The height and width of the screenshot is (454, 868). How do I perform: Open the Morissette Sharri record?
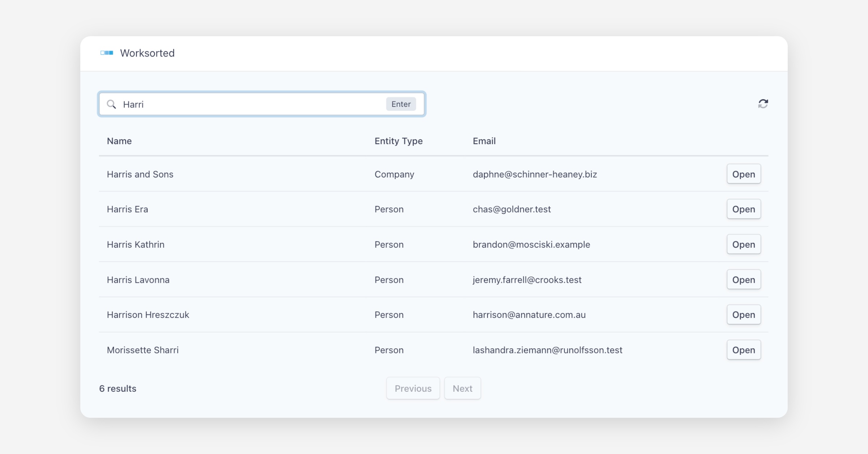744,350
